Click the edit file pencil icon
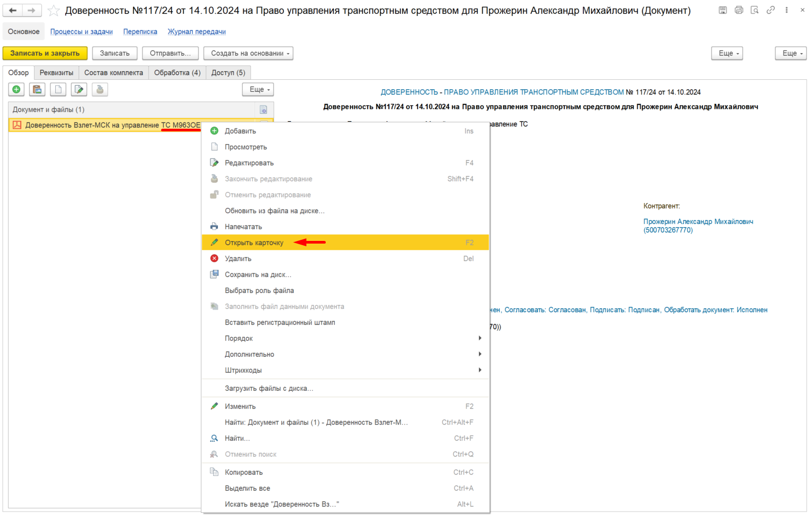The height and width of the screenshot is (518, 812). [79, 89]
